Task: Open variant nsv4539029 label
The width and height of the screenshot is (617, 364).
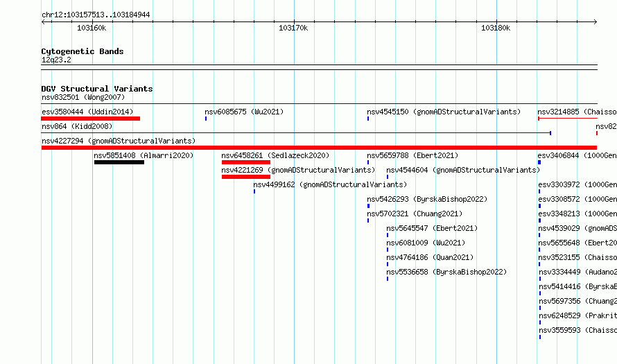Action: [577, 228]
